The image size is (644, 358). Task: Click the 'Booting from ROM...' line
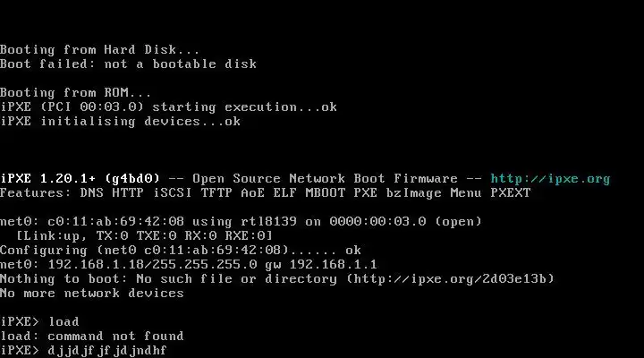tap(75, 92)
